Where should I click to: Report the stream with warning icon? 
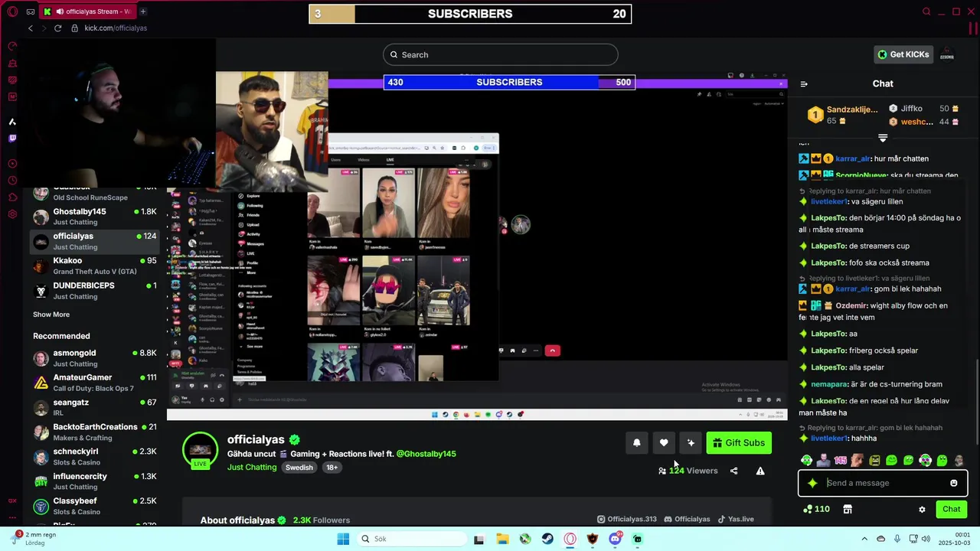coord(760,471)
